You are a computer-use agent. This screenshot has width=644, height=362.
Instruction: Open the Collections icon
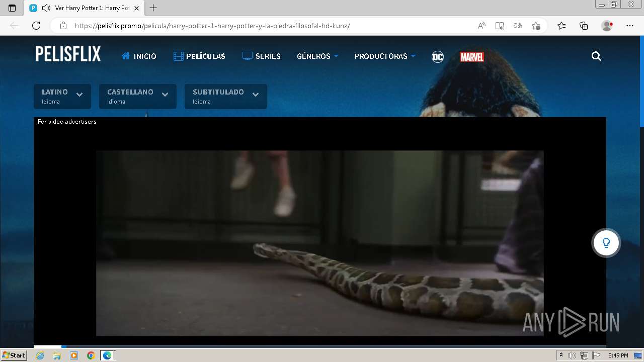tap(584, 26)
